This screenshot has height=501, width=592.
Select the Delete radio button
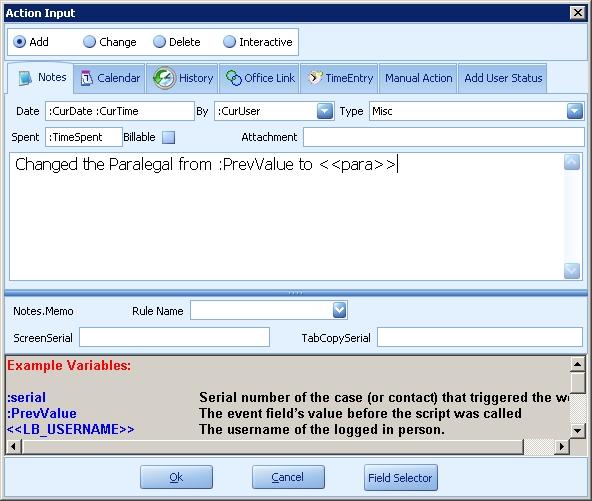click(159, 42)
